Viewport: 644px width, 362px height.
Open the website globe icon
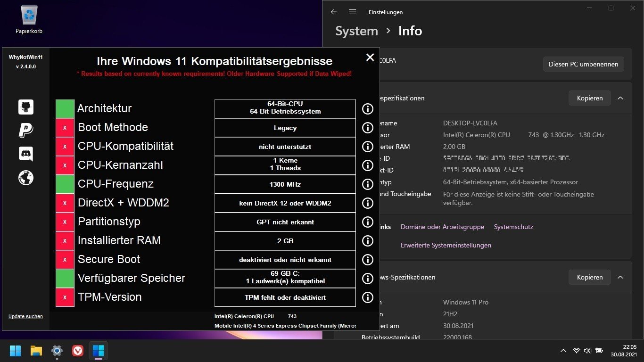click(x=26, y=177)
